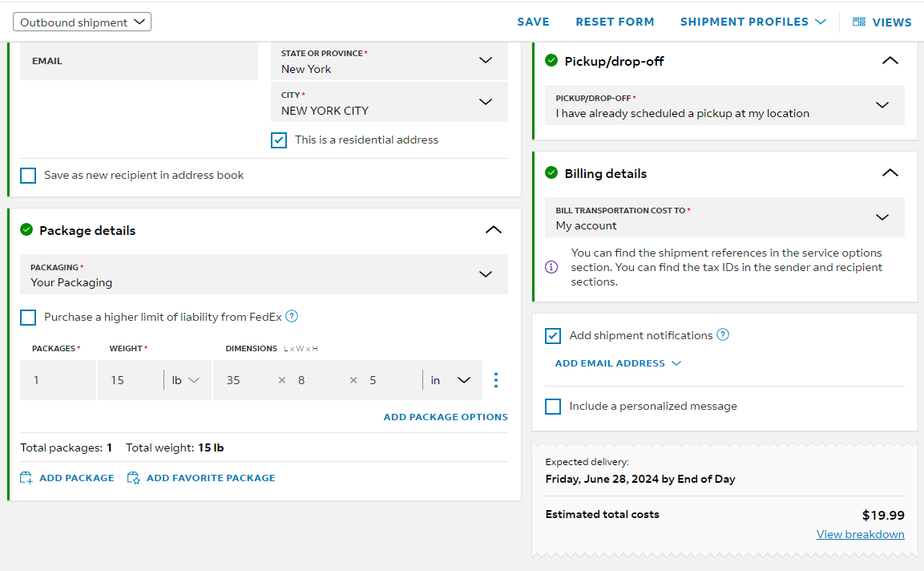Enable higher limit of liability checkbox
This screenshot has width=924, height=571.
tap(28, 318)
